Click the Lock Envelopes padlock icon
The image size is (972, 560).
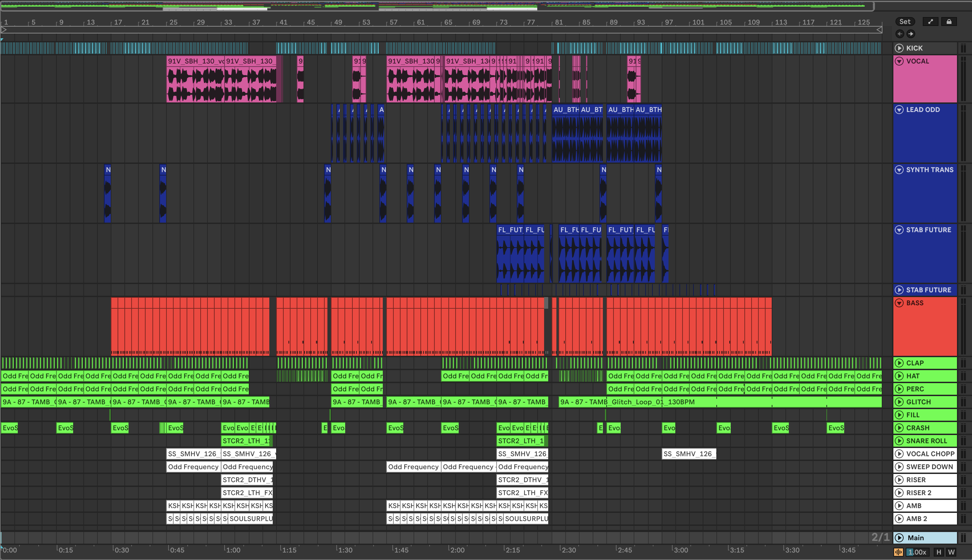pos(949,22)
